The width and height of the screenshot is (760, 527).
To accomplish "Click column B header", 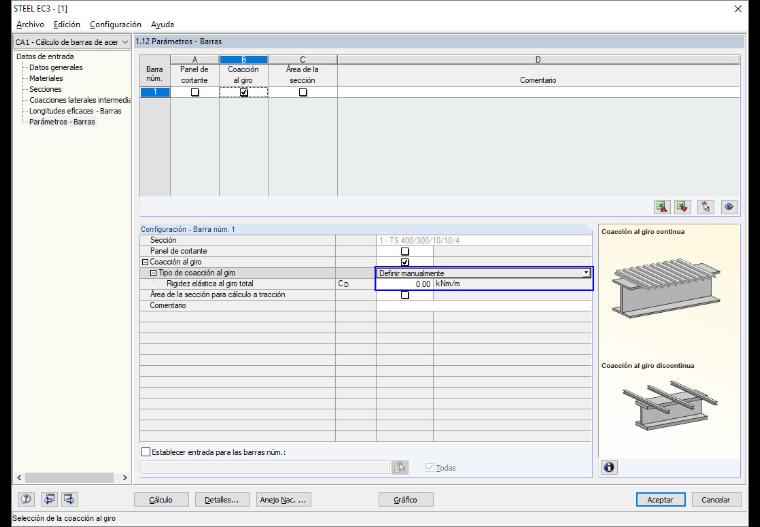I will [243, 60].
